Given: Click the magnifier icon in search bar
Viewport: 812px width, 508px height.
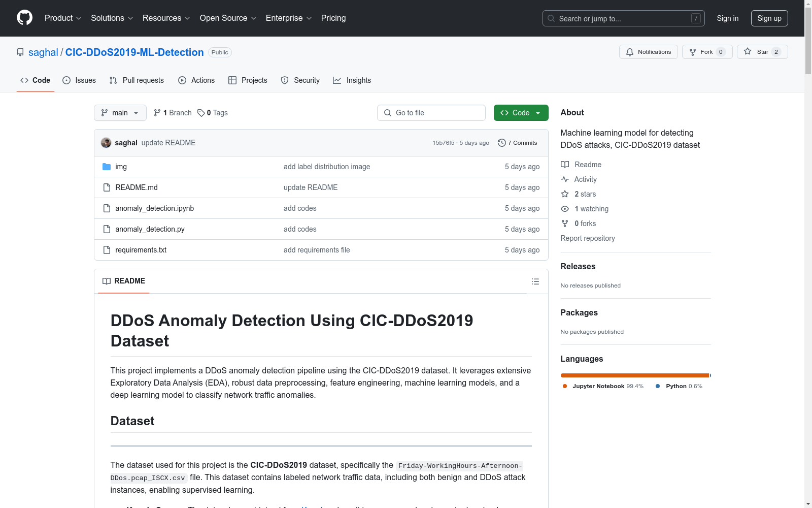Looking at the screenshot, I should coord(551,18).
